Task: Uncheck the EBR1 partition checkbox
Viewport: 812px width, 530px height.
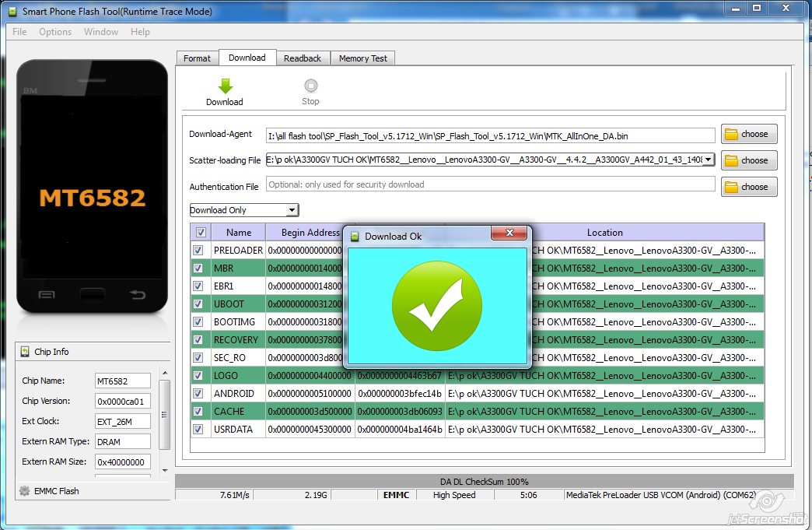Action: pyautogui.click(x=198, y=286)
